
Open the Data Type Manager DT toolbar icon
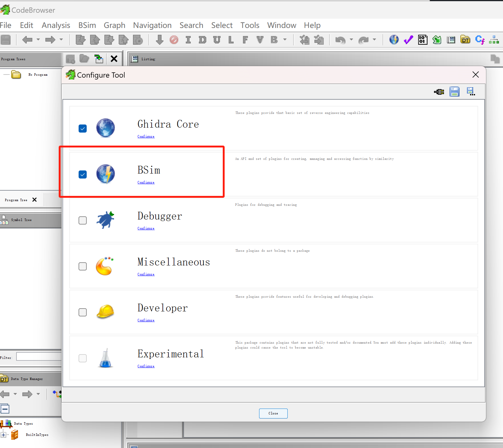pyautogui.click(x=465, y=39)
